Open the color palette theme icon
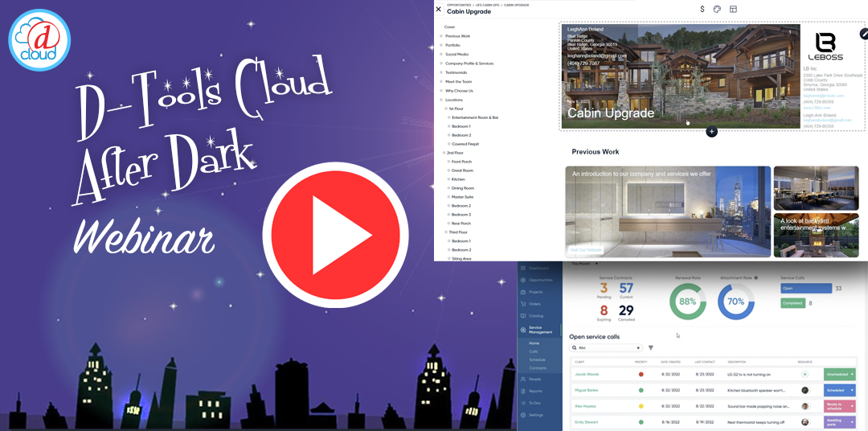Image resolution: width=868 pixels, height=431 pixels. 718,9
